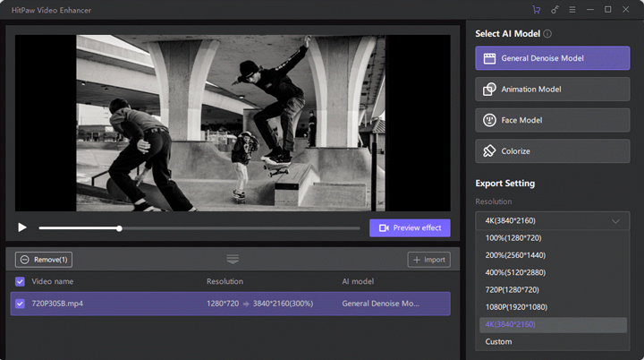Select the 720P30SB.mp4 file name
The image size is (644, 360).
coord(57,304)
